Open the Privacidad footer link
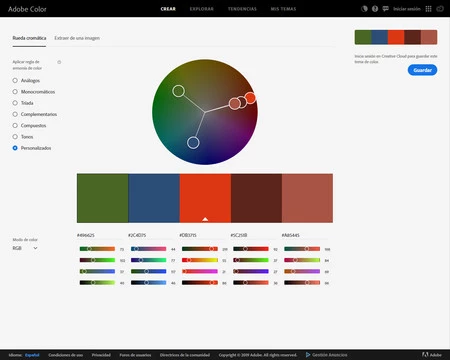The image size is (450, 360). coord(101,355)
